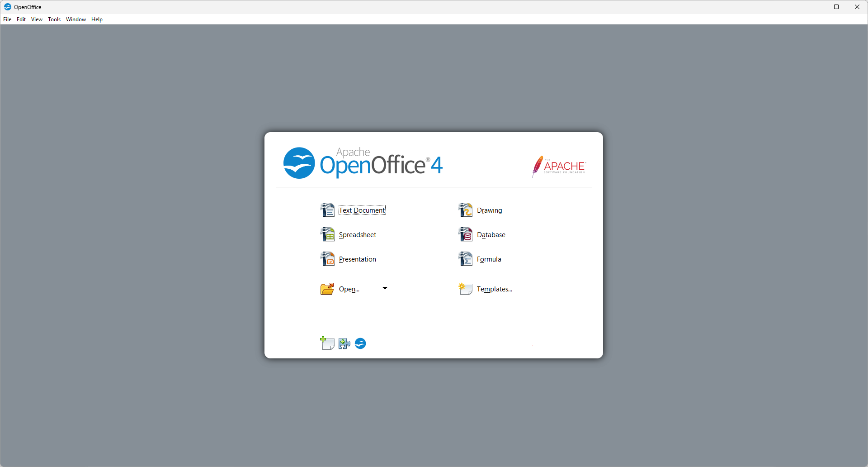Click the Apache Software Foundation logo

pyautogui.click(x=559, y=167)
